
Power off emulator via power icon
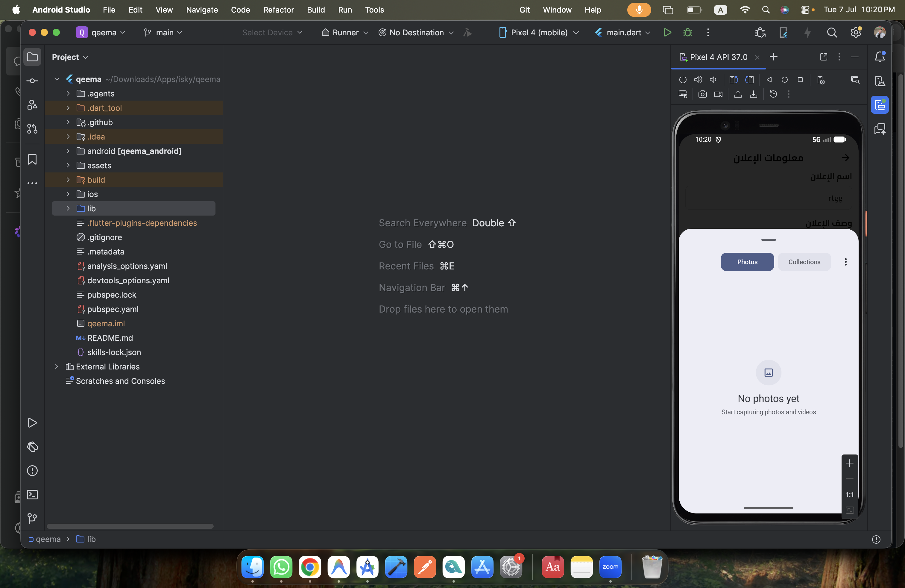tap(683, 80)
